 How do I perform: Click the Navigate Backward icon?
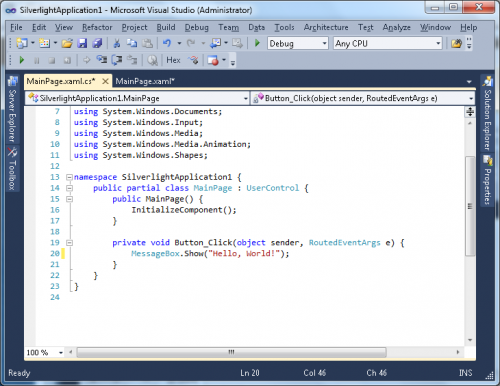click(x=216, y=43)
